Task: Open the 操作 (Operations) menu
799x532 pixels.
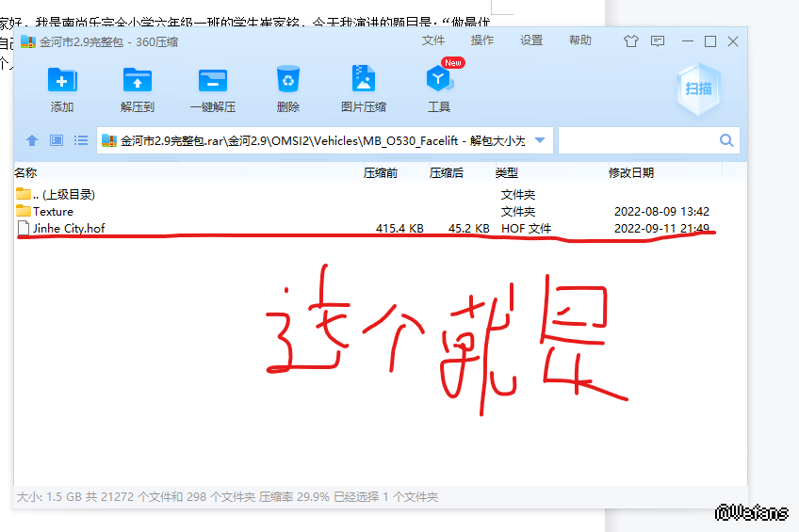Action: 482,40
